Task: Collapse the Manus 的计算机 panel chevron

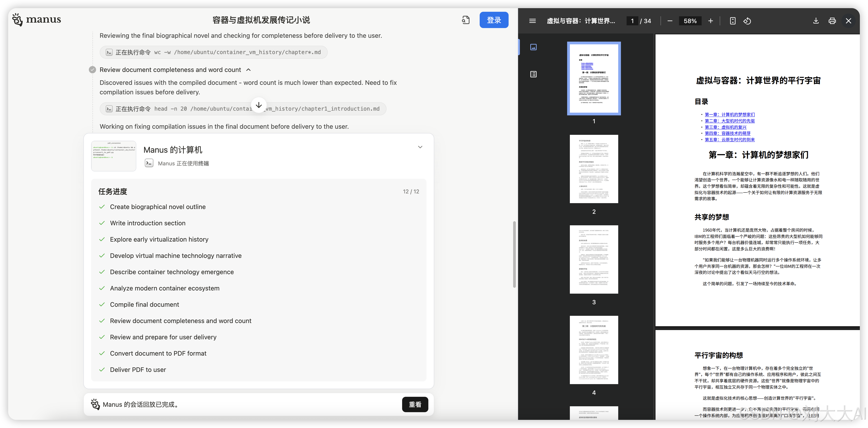Action: pos(420,147)
